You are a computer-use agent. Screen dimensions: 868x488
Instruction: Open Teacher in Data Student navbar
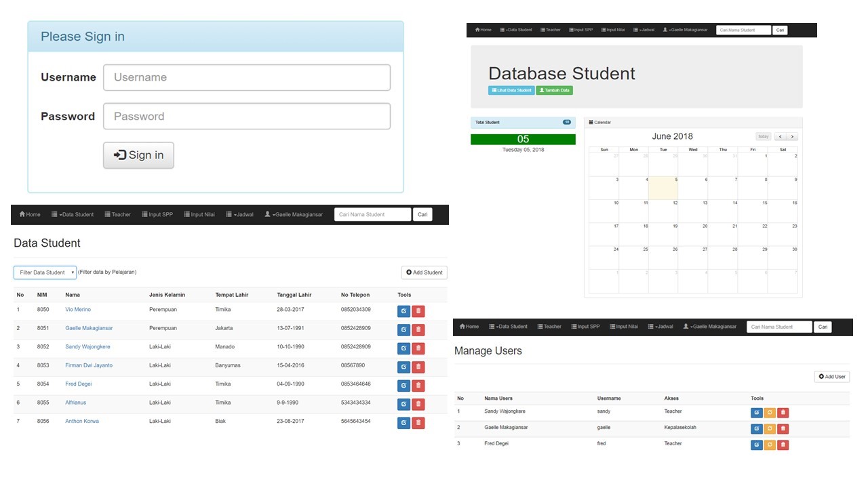(117, 215)
